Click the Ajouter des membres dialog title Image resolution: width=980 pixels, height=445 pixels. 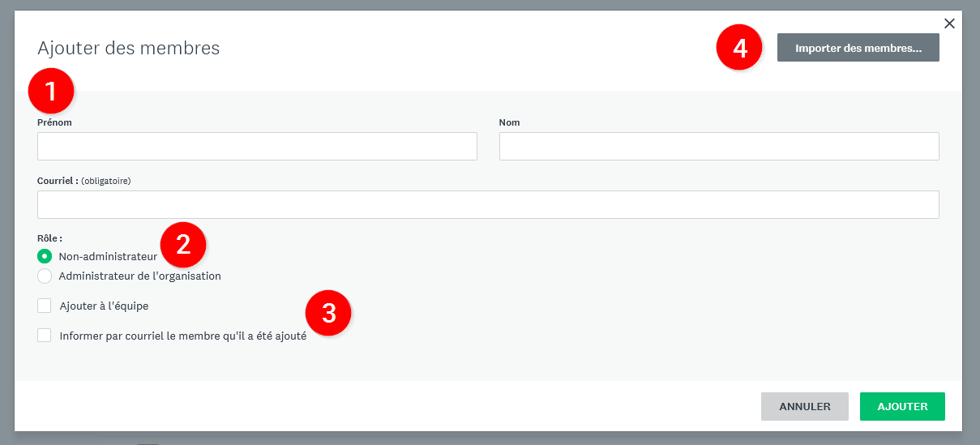[128, 49]
